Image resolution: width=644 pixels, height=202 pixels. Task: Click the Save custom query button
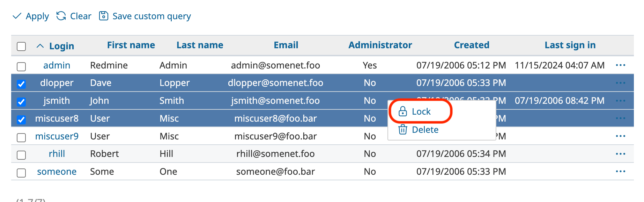151,16
